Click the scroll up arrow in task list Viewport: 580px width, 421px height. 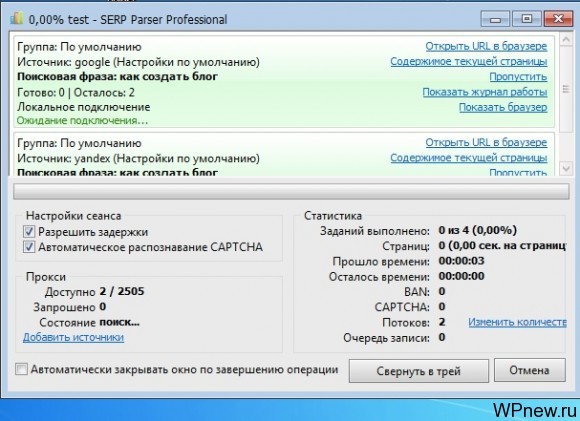(566, 39)
